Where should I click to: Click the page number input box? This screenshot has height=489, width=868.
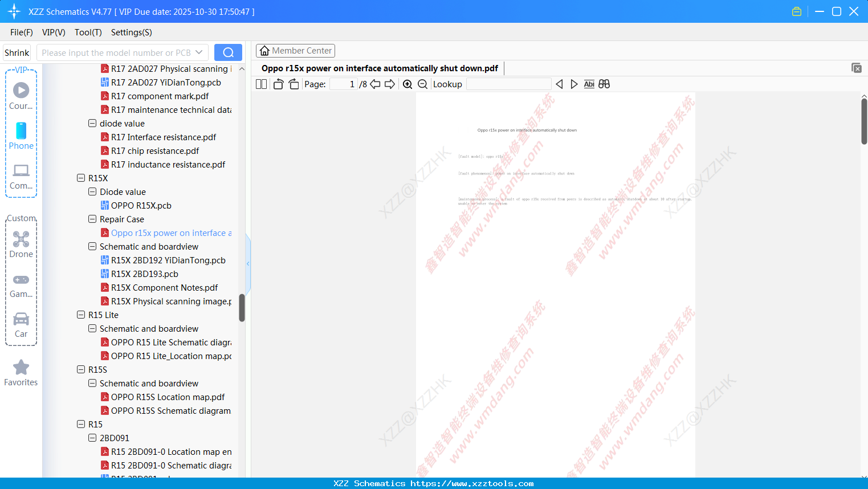(x=344, y=84)
